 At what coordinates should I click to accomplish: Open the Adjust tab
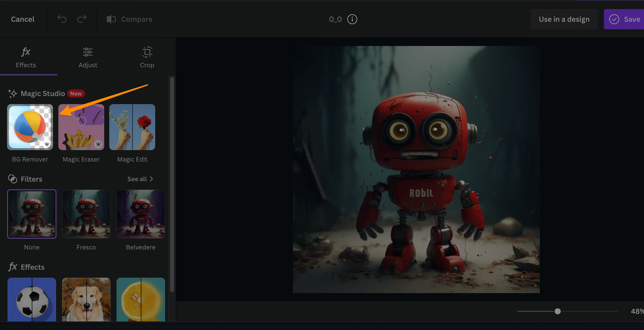(88, 58)
